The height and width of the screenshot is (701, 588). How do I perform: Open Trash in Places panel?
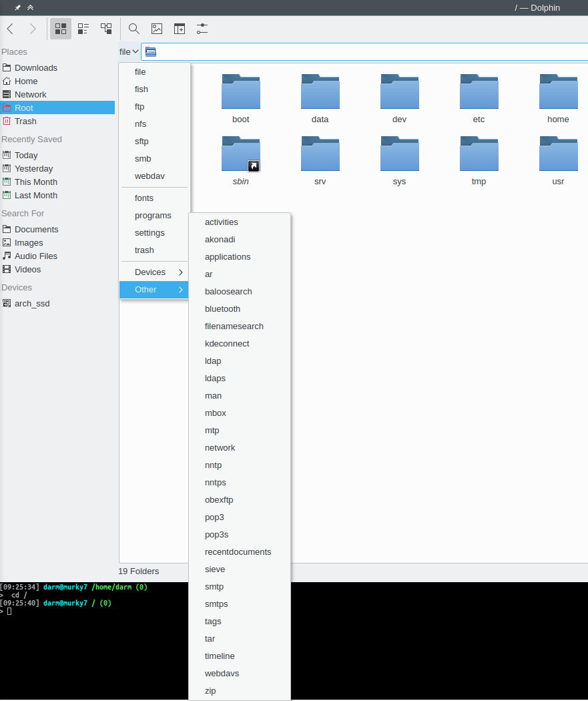[57, 121]
